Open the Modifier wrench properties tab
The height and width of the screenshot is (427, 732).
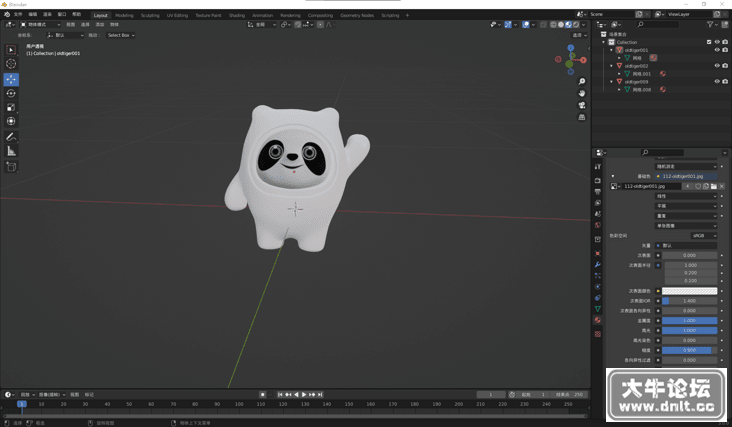598,265
